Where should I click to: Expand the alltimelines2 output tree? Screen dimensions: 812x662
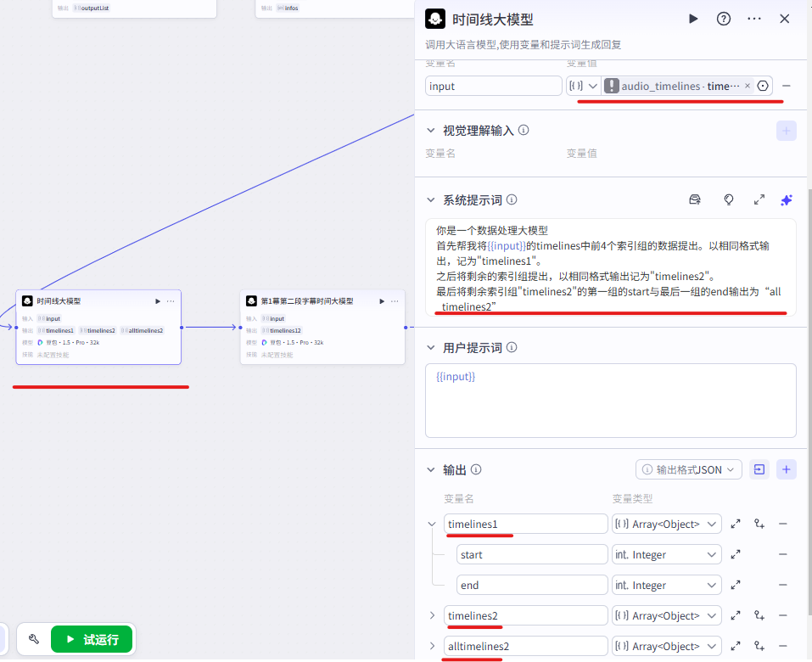pyautogui.click(x=432, y=646)
